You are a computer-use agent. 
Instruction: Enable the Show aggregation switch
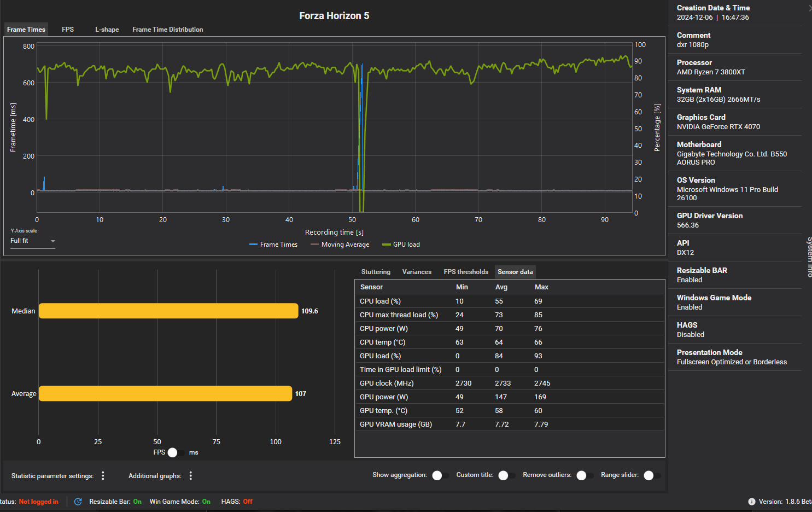click(440, 475)
